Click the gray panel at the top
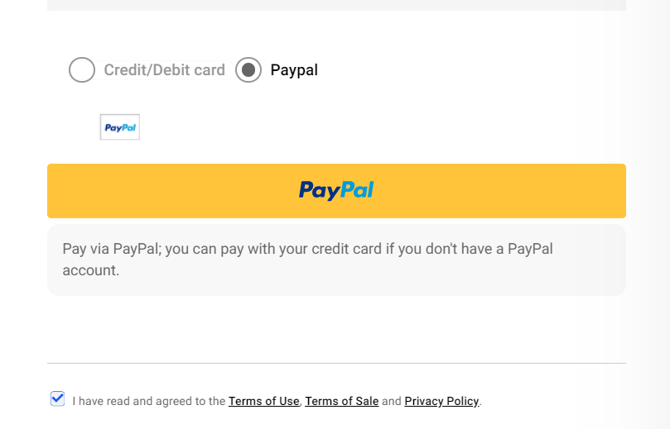Image resolution: width=670 pixels, height=429 pixels. [336, 5]
